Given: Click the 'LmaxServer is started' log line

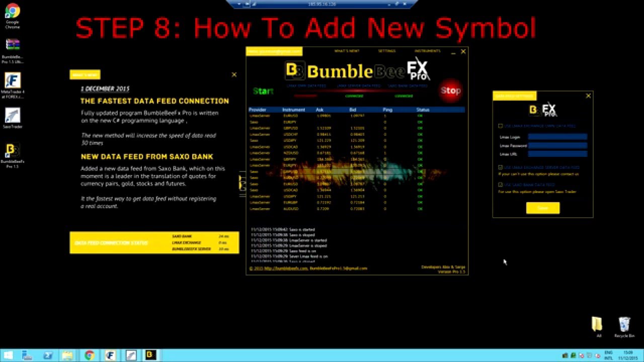Looking at the screenshot, I should click(289, 240).
